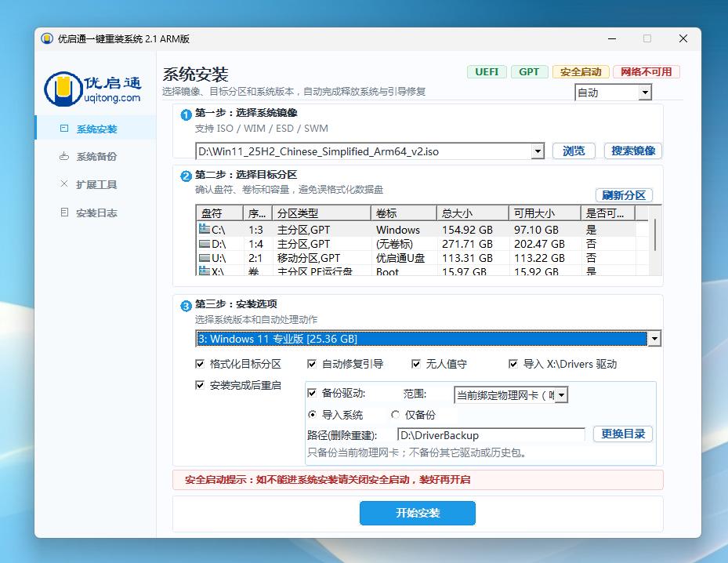Click the 网络不可用 status badge
The image size is (728, 563).
[x=647, y=72]
